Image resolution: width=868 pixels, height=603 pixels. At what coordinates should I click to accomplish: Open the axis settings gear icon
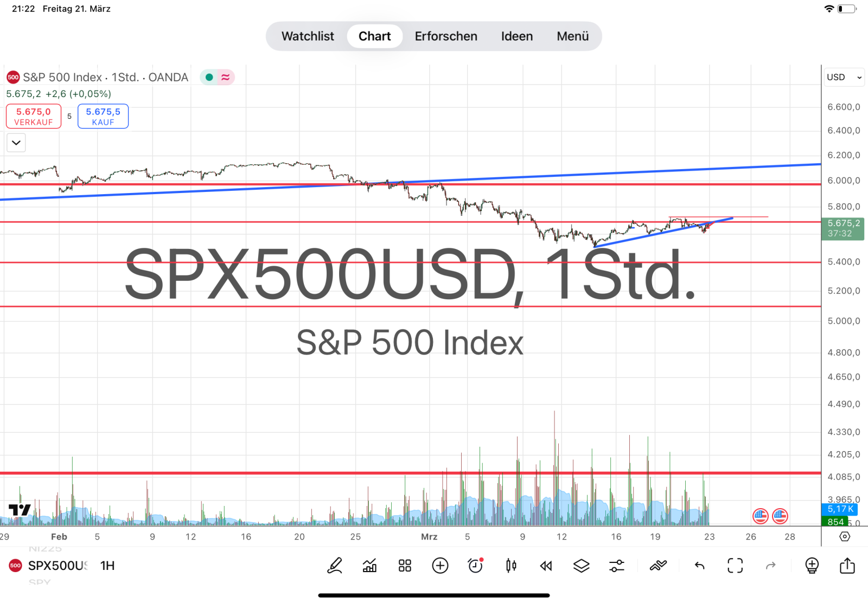(845, 536)
